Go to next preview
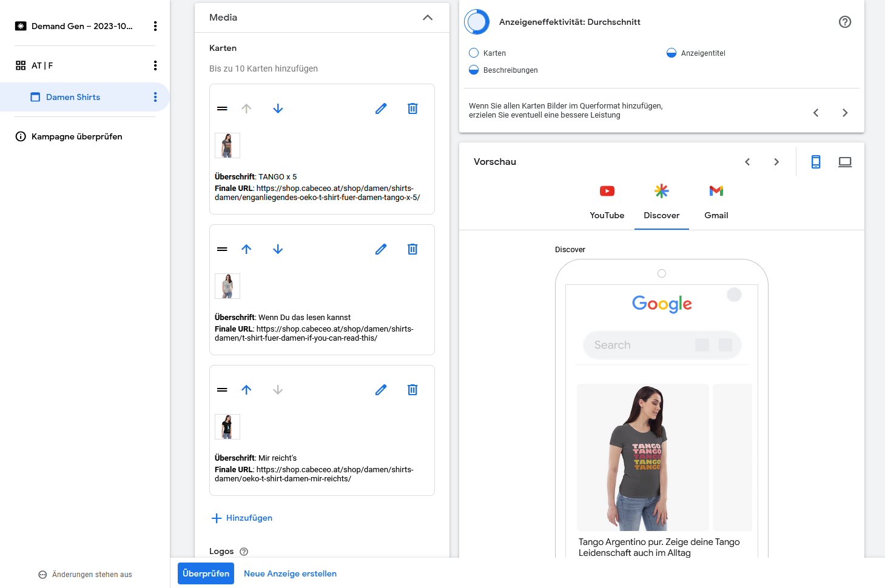885x588 pixels. [x=776, y=162]
